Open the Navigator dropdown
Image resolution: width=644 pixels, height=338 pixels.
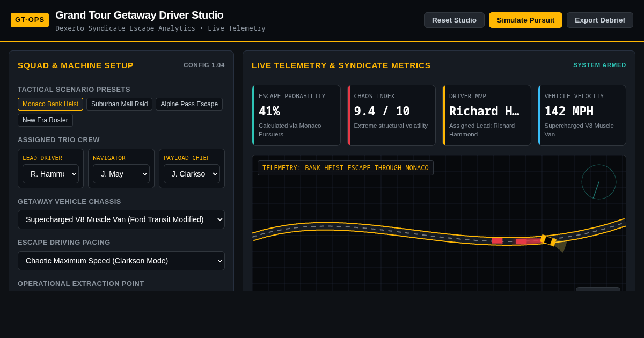tap(121, 174)
